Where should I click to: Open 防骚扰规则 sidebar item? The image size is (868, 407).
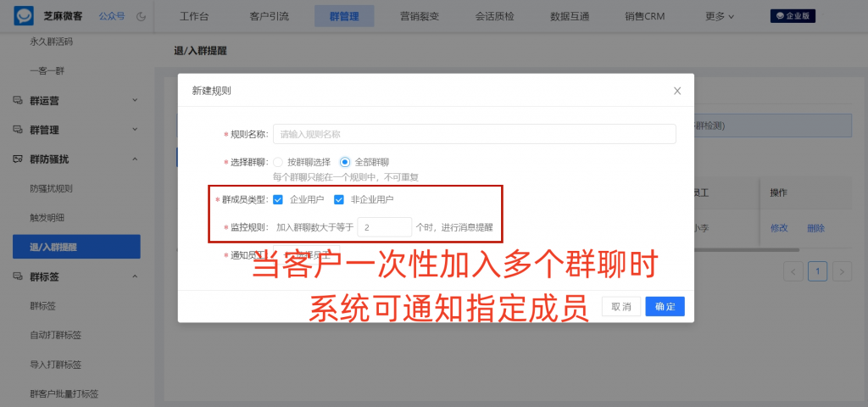coord(52,188)
